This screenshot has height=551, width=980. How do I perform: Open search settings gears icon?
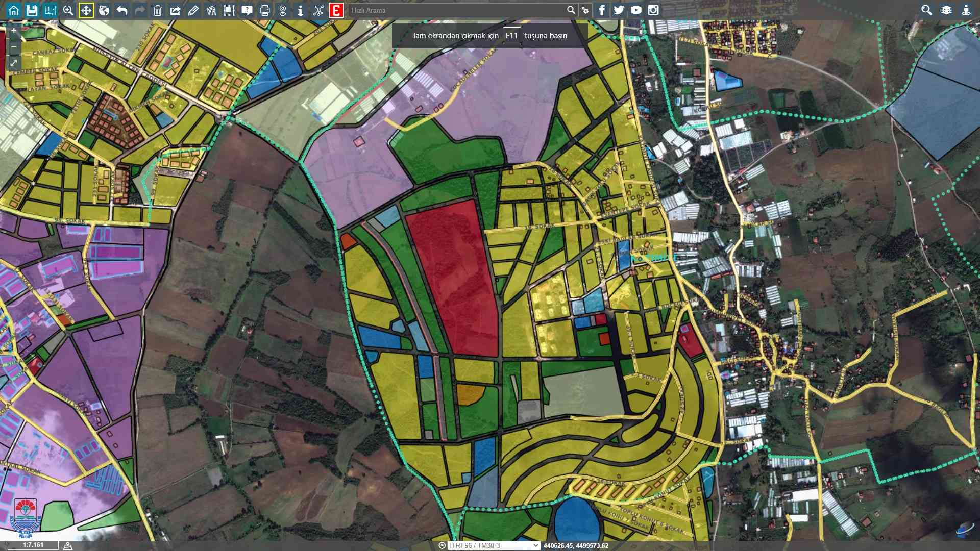coord(585,10)
